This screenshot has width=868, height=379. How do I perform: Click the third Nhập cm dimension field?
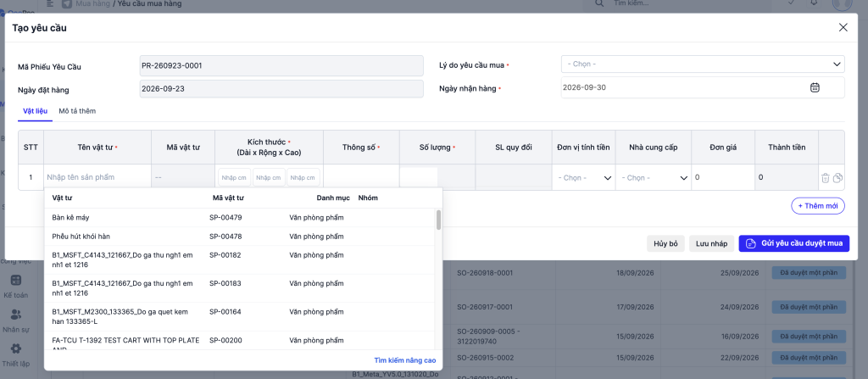click(303, 178)
